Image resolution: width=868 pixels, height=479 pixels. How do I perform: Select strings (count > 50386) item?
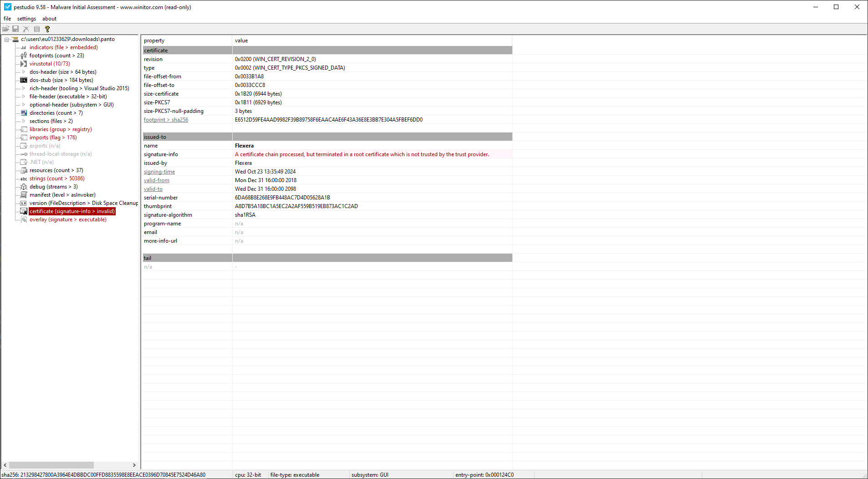click(57, 178)
